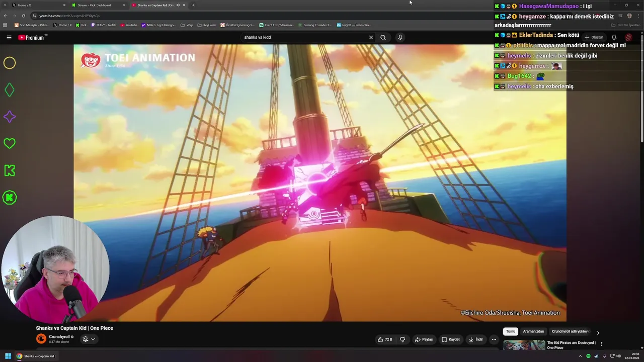Open the Windows Start button
The height and width of the screenshot is (362, 644).
[x=8, y=356]
